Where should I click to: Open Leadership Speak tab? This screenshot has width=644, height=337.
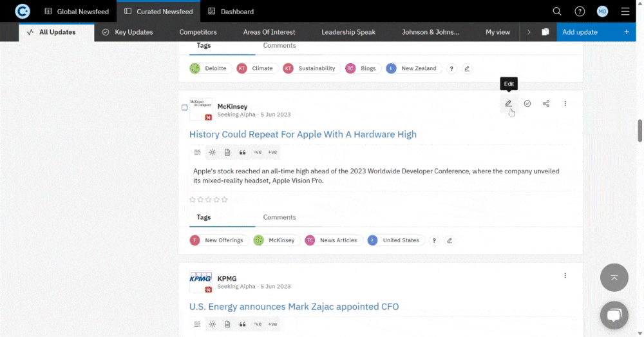click(x=348, y=32)
